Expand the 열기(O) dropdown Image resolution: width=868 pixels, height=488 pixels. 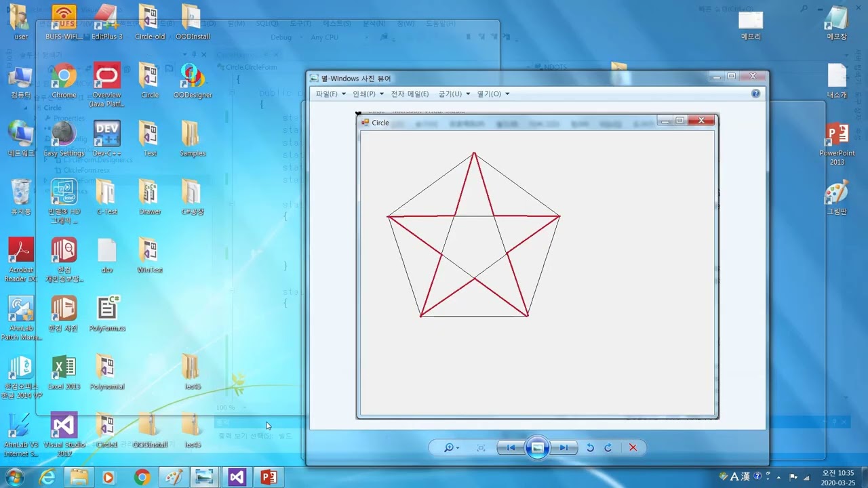tap(493, 94)
